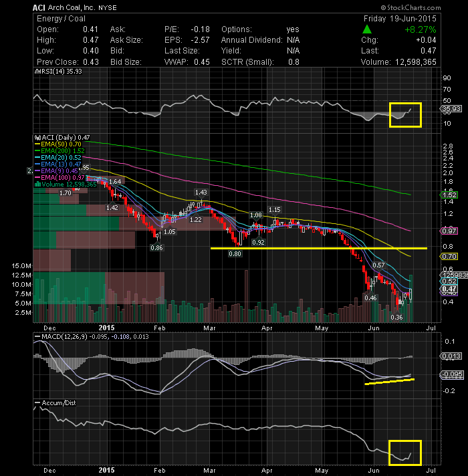Image resolution: width=468 pixels, height=476 pixels.
Task: Click the 1.64 price marker
Action: click(x=115, y=182)
